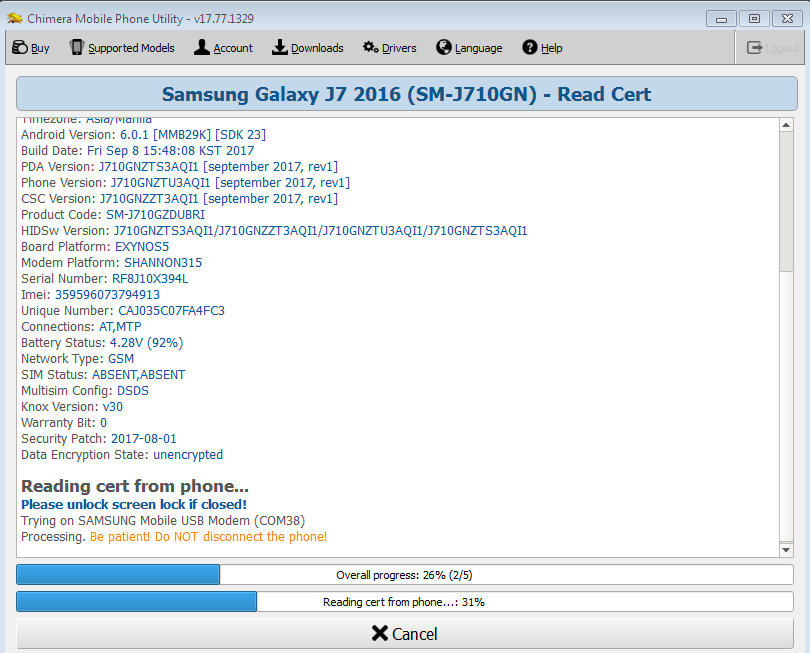The image size is (810, 653).
Task: Click Battery Status 4.28V (92%)
Action: [146, 343]
